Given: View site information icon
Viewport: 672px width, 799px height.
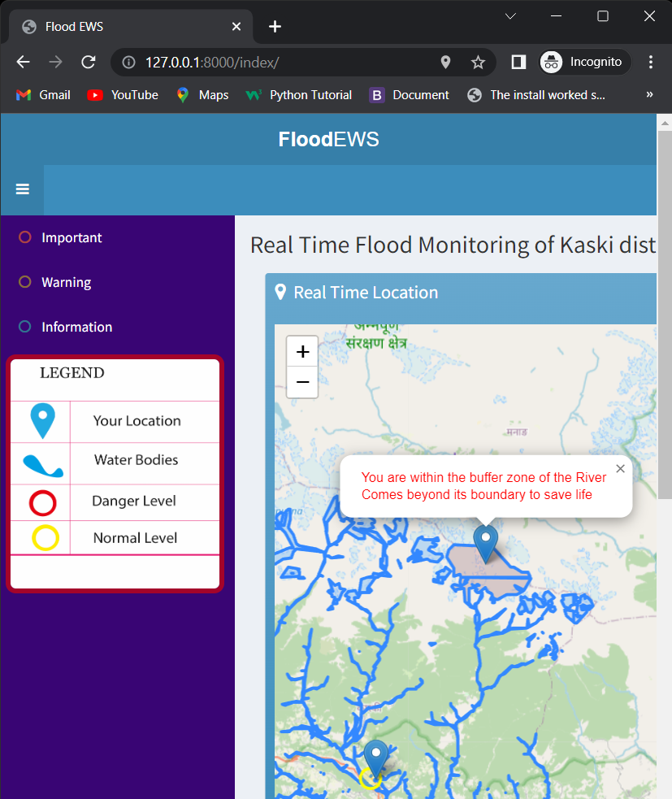Looking at the screenshot, I should tap(129, 62).
